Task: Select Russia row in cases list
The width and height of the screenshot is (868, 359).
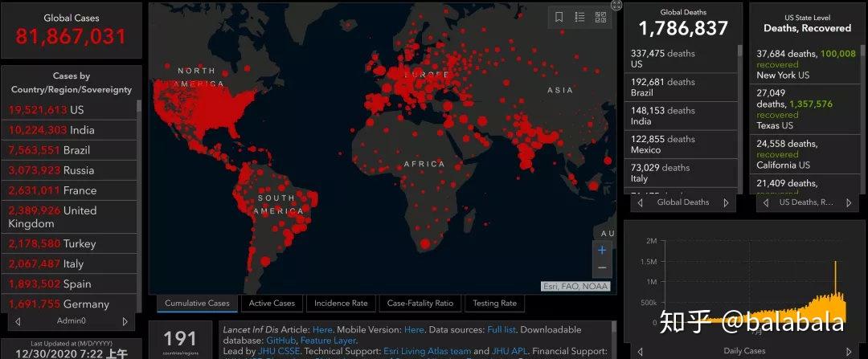Action: click(x=69, y=170)
